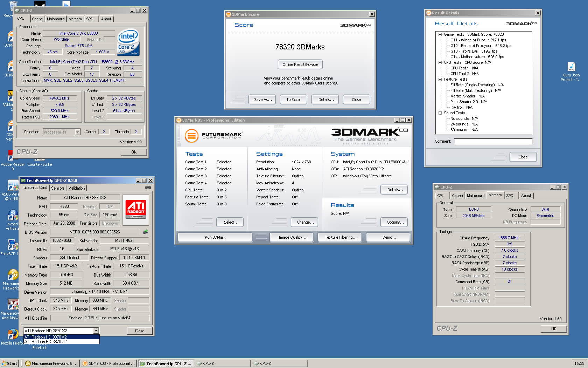Click the Futuremark Corporation logo in 3DMark03
The height and width of the screenshot is (368, 588).
(x=213, y=136)
